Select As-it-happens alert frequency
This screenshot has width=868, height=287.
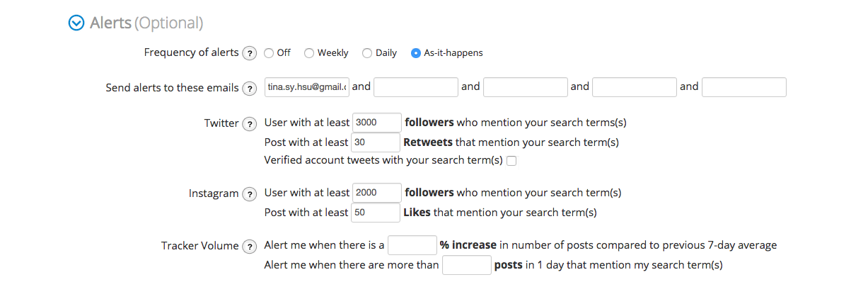[416, 53]
